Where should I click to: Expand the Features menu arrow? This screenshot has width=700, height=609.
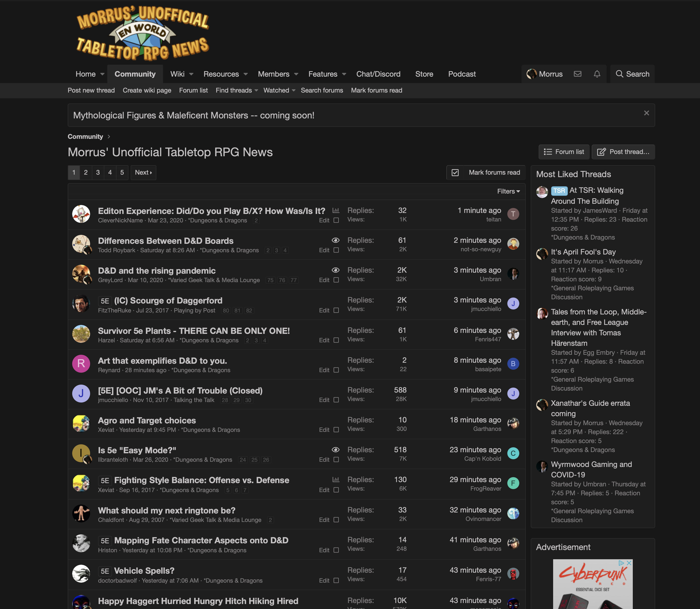coord(344,74)
